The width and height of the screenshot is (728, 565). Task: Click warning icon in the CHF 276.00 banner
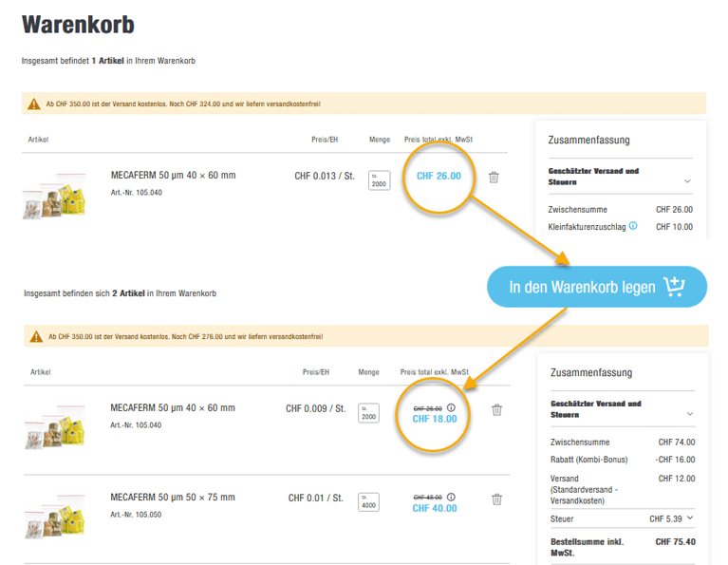(39, 336)
